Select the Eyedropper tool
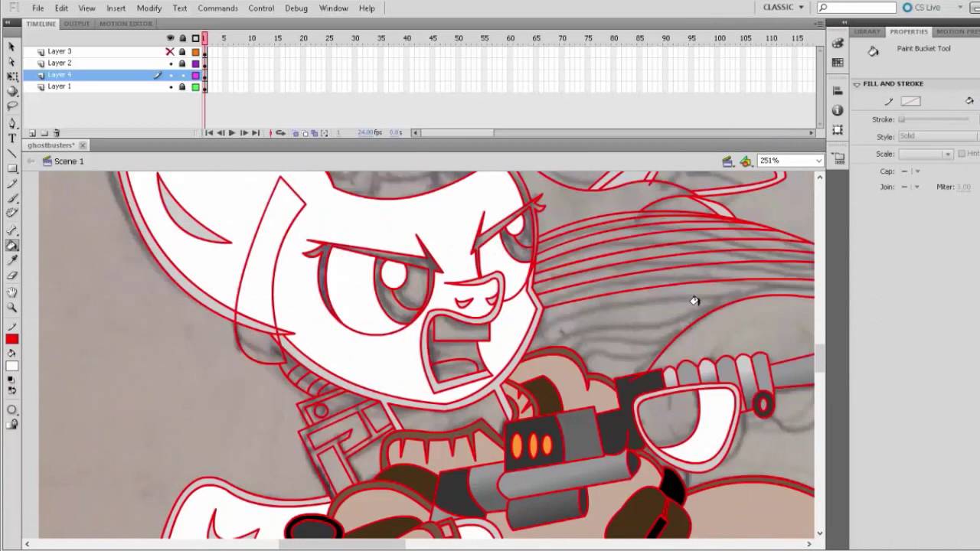 11,261
